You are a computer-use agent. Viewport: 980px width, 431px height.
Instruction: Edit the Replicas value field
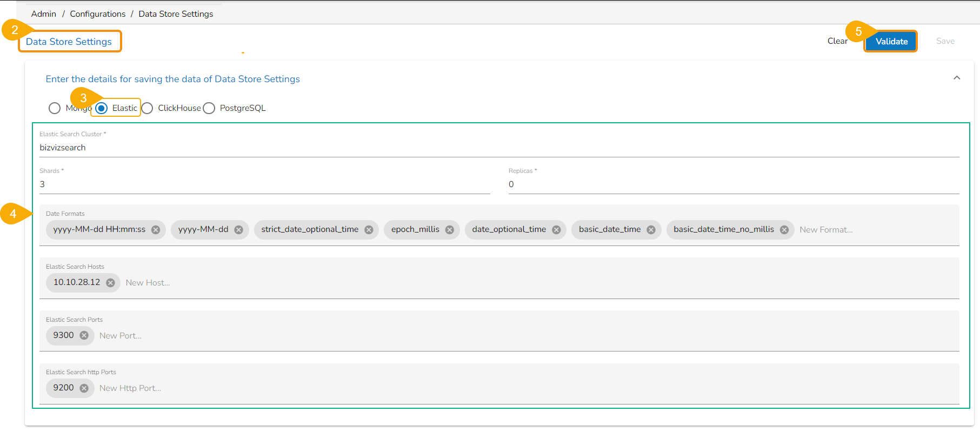click(734, 184)
